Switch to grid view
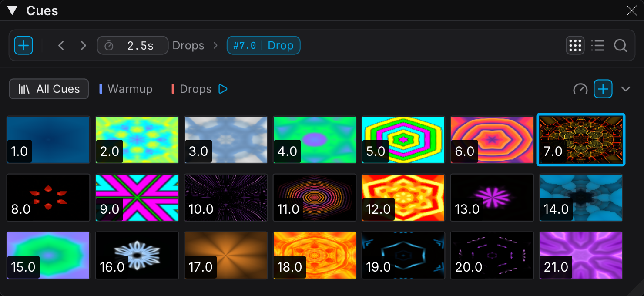This screenshot has height=296, width=644. 575,45
